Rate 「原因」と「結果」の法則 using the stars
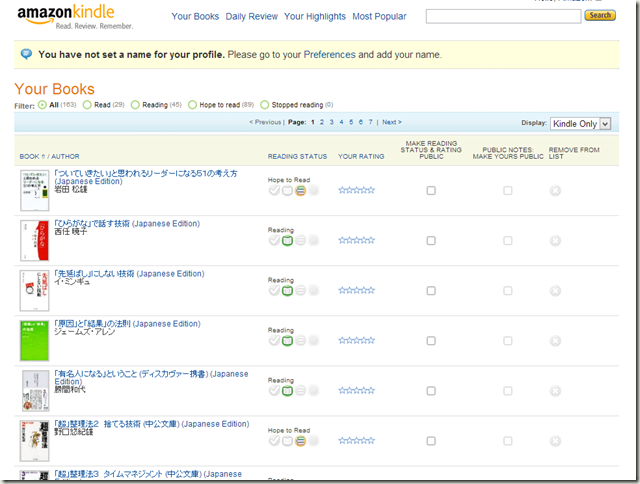This screenshot has width=640, height=484. coord(356,340)
